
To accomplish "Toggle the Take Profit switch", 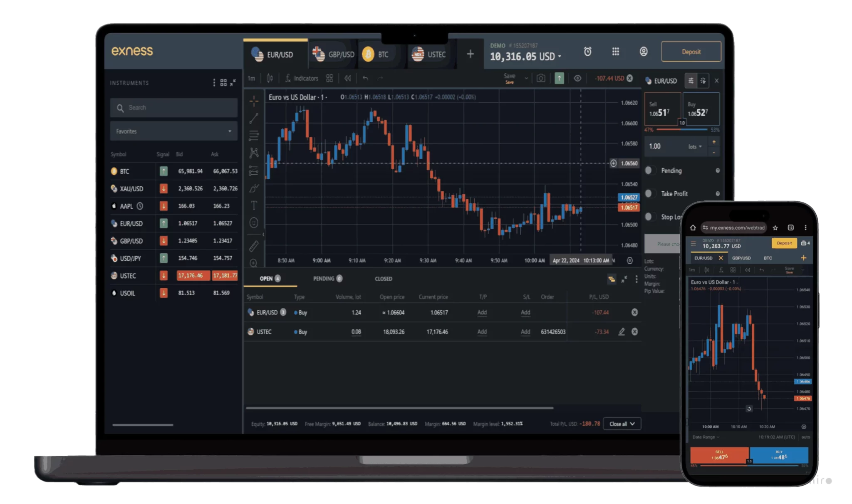I will click(650, 194).
